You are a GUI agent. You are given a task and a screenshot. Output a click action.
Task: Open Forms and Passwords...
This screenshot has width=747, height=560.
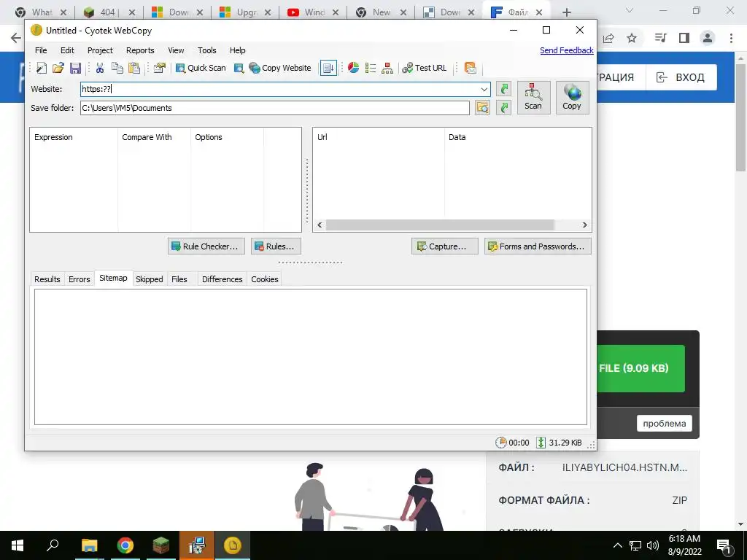click(538, 246)
